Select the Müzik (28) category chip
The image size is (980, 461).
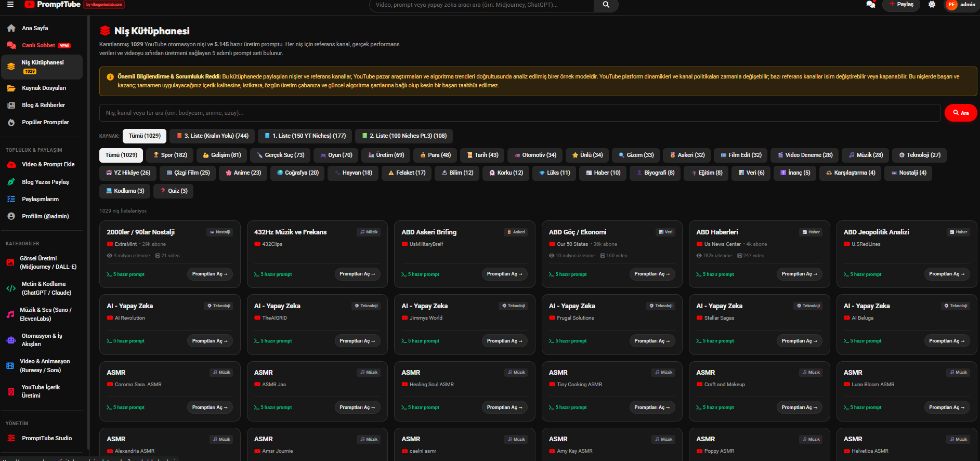[x=866, y=155]
